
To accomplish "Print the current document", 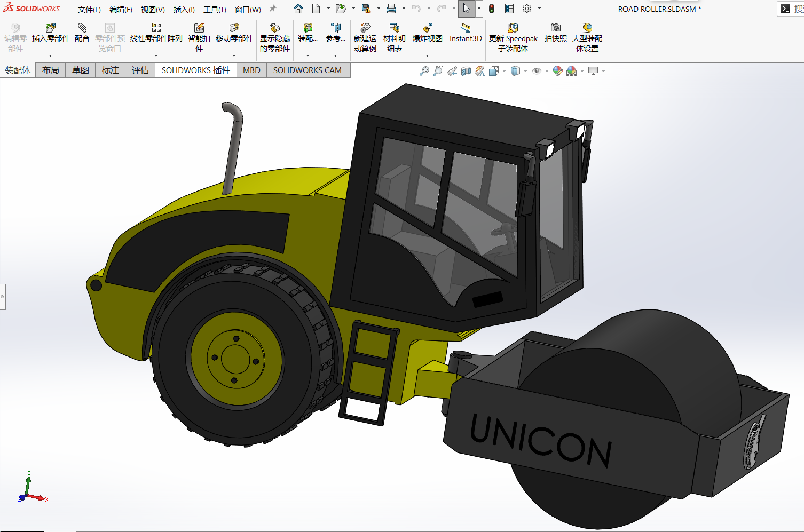I will point(391,9).
